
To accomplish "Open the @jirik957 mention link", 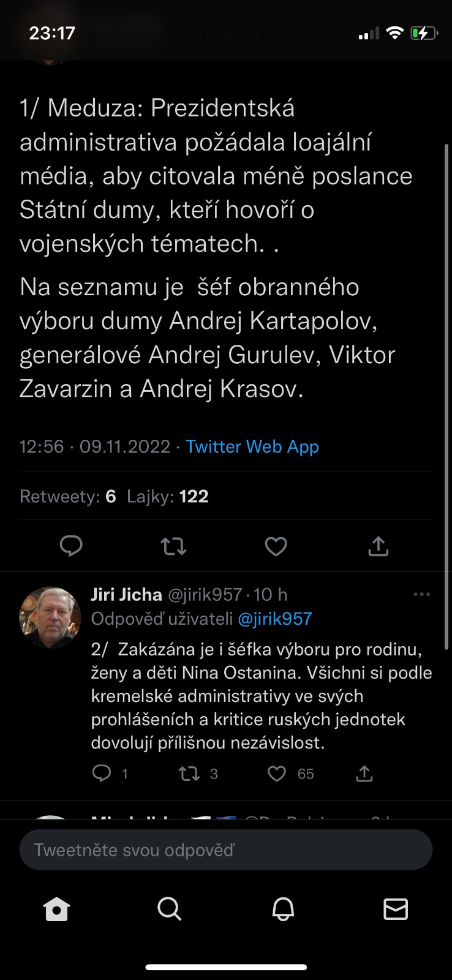I will pyautogui.click(x=275, y=619).
